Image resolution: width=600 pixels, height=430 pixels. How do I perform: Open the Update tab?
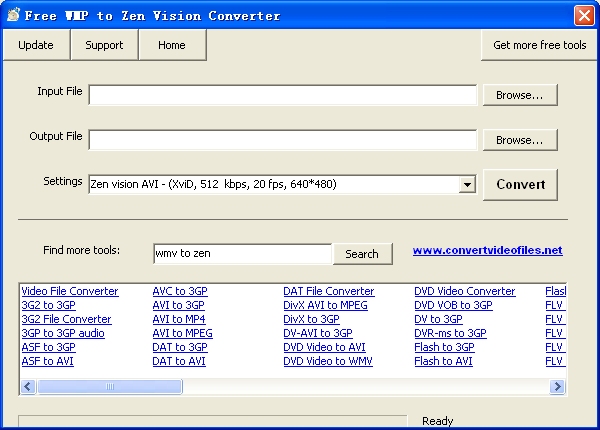36,45
